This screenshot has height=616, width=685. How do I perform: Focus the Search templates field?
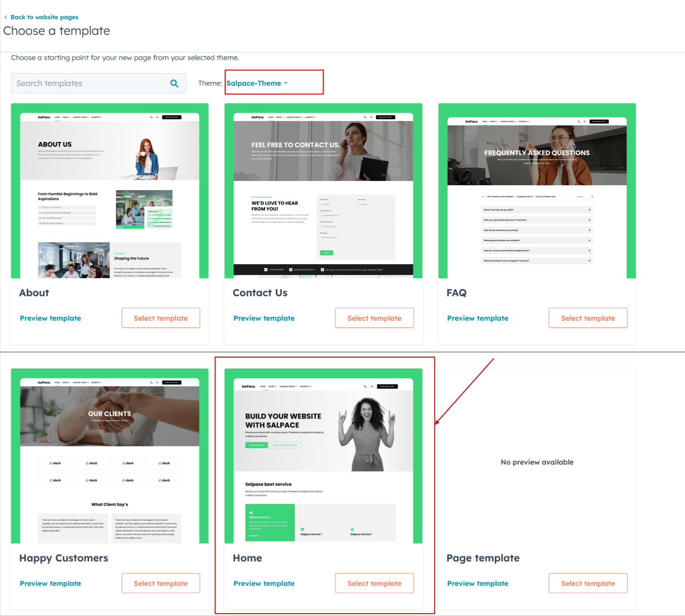point(90,83)
